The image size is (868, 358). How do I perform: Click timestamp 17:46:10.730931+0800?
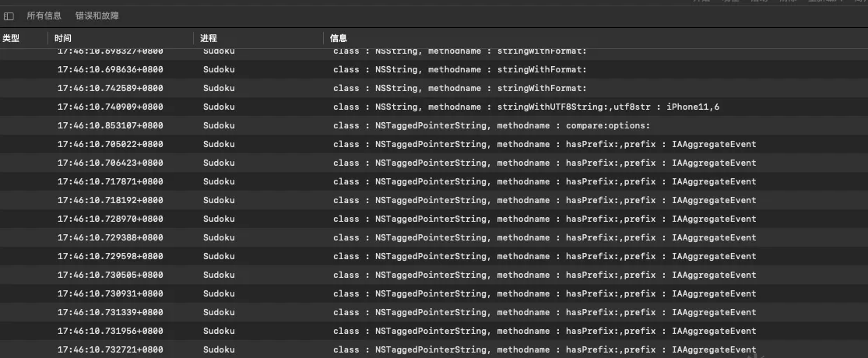[x=111, y=293]
